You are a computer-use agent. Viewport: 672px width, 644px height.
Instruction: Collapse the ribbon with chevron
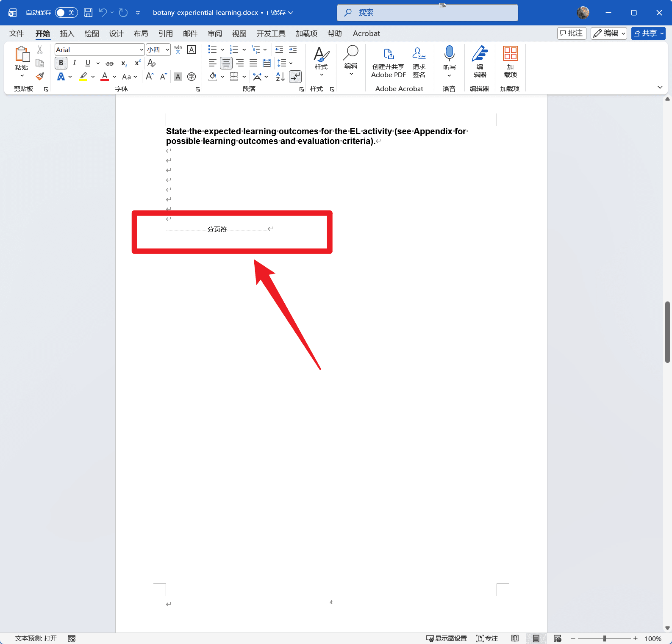click(660, 87)
